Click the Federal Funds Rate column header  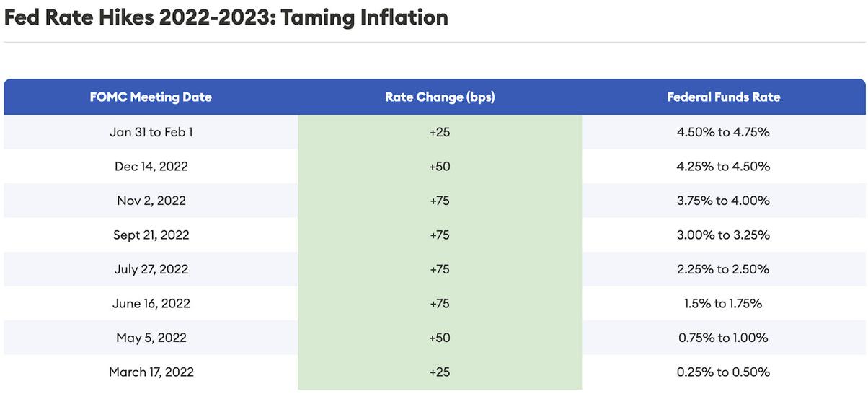click(x=723, y=97)
